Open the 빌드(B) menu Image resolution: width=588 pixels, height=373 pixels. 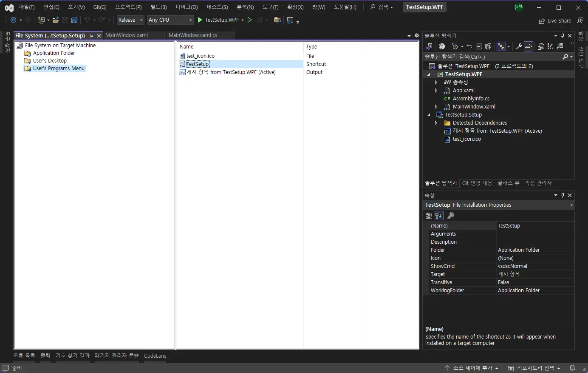(159, 7)
